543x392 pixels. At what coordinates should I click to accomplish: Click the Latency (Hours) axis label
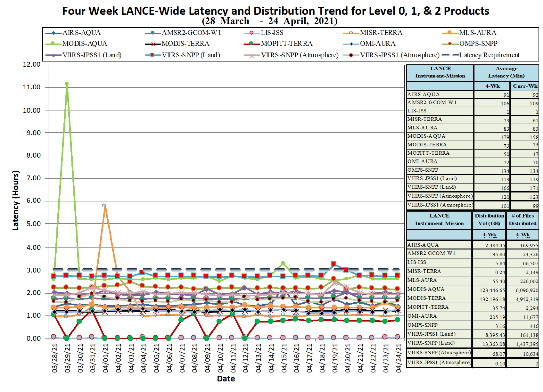pos(16,201)
